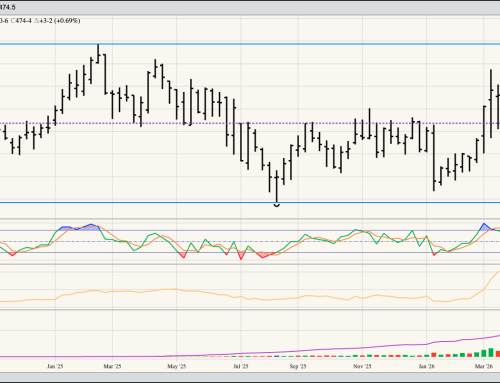Select the purple rising line in bottom panel
The image size is (500, 383).
point(250,352)
